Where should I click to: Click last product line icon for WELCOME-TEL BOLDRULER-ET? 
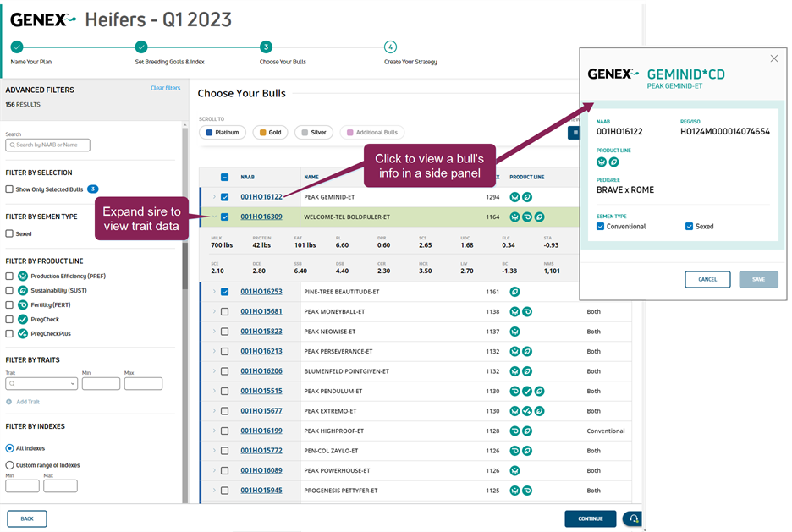tap(540, 217)
